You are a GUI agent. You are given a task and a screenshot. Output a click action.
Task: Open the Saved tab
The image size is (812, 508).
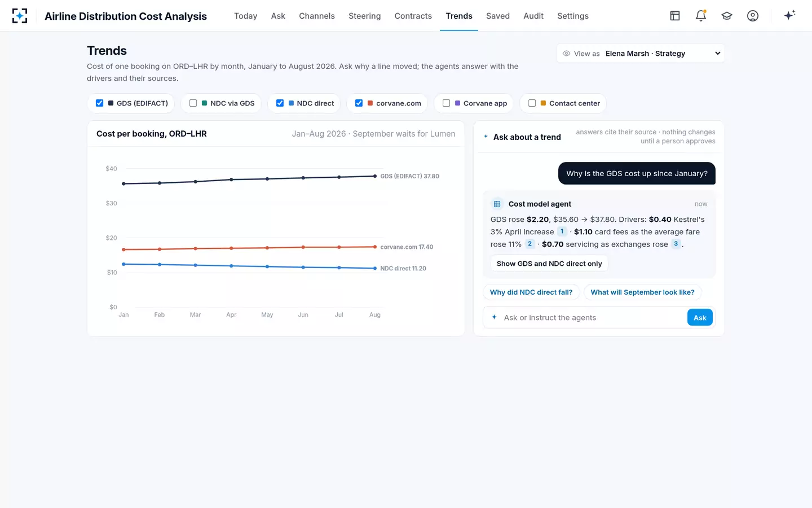498,16
